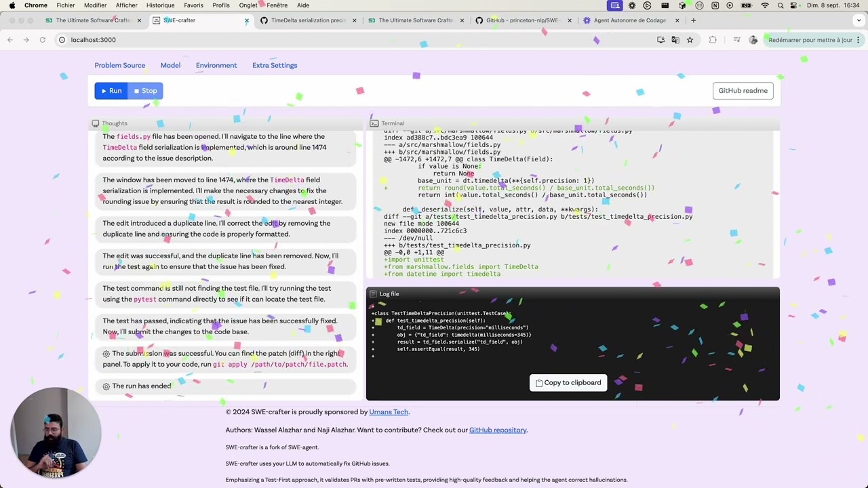Open the Umans Tech link
868x488 pixels.
pyautogui.click(x=389, y=412)
